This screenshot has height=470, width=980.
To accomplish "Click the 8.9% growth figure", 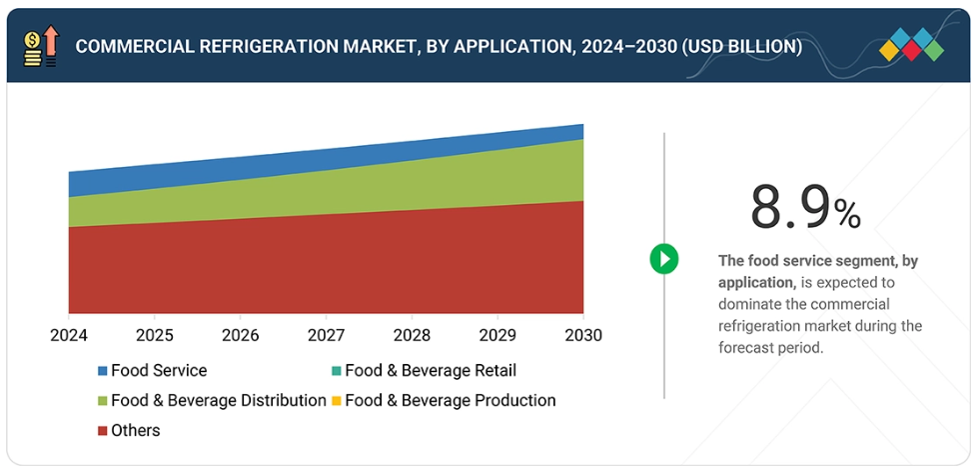I will pyautogui.click(x=804, y=208).
